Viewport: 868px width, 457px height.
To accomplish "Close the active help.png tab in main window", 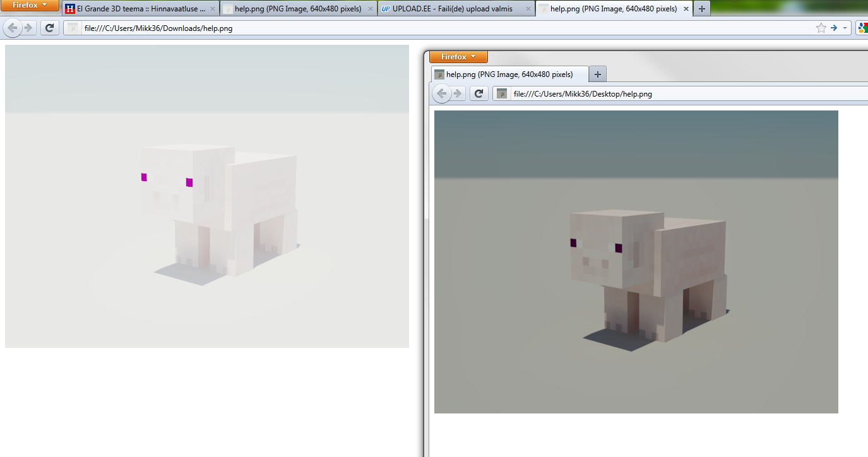I will [686, 9].
